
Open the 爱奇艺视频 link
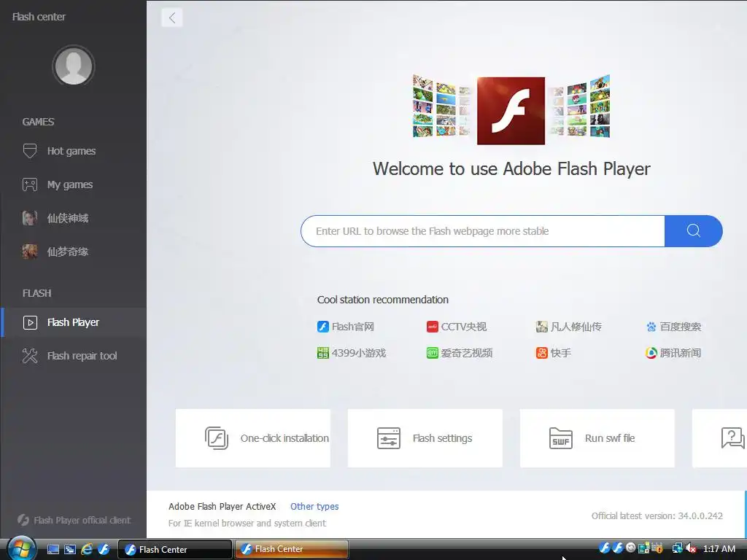click(x=460, y=353)
